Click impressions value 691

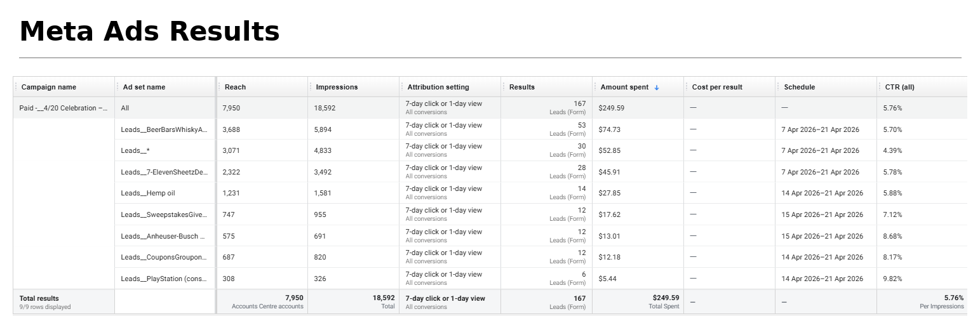(320, 236)
